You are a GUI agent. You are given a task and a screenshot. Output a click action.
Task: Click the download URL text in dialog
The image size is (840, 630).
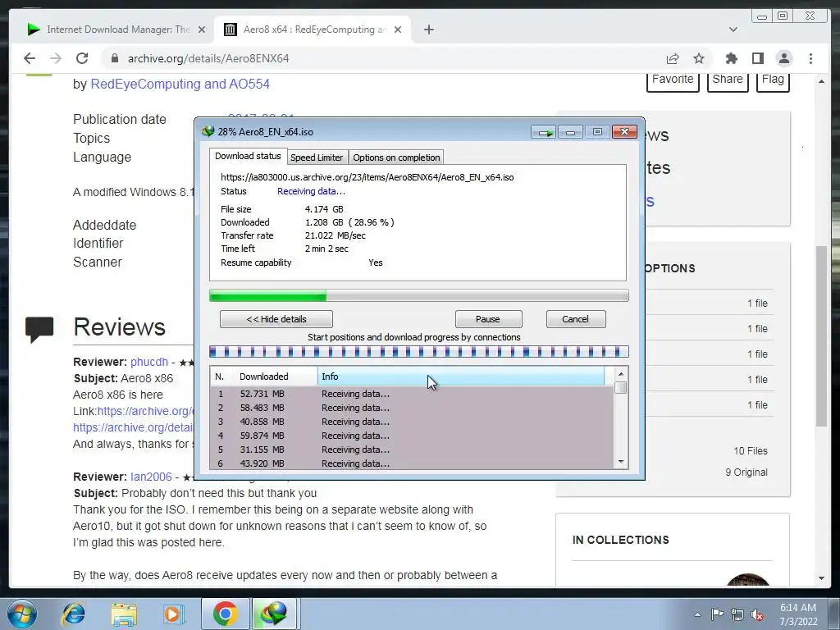click(367, 177)
